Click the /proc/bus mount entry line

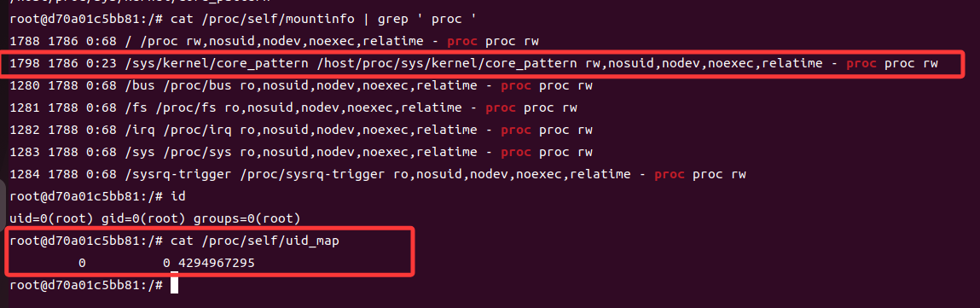point(301,85)
